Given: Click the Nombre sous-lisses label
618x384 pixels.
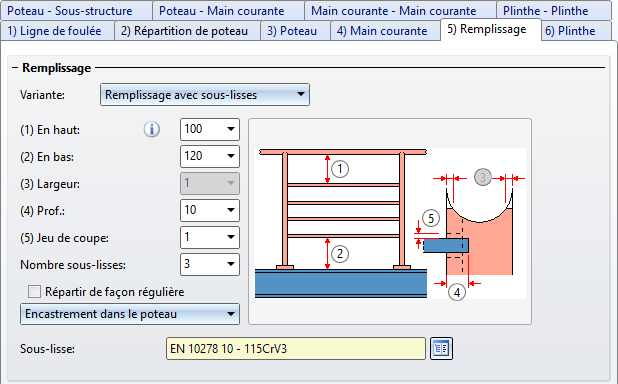Looking at the screenshot, I should [x=73, y=265].
